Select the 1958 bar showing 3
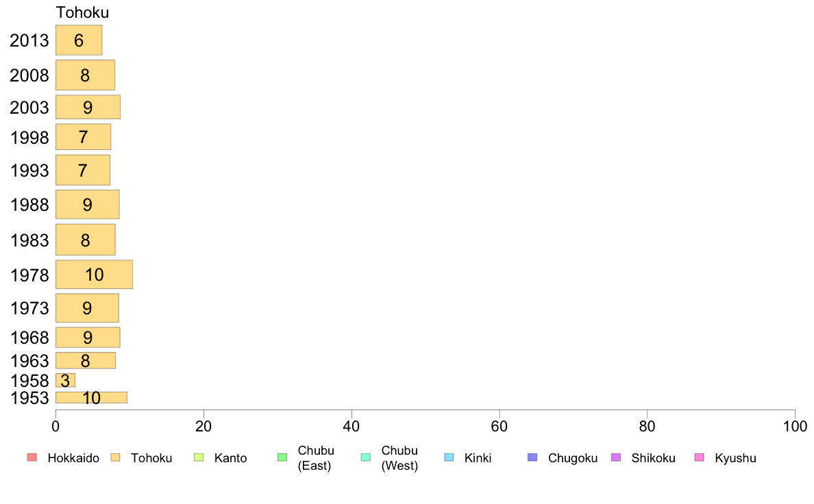 [x=65, y=381]
